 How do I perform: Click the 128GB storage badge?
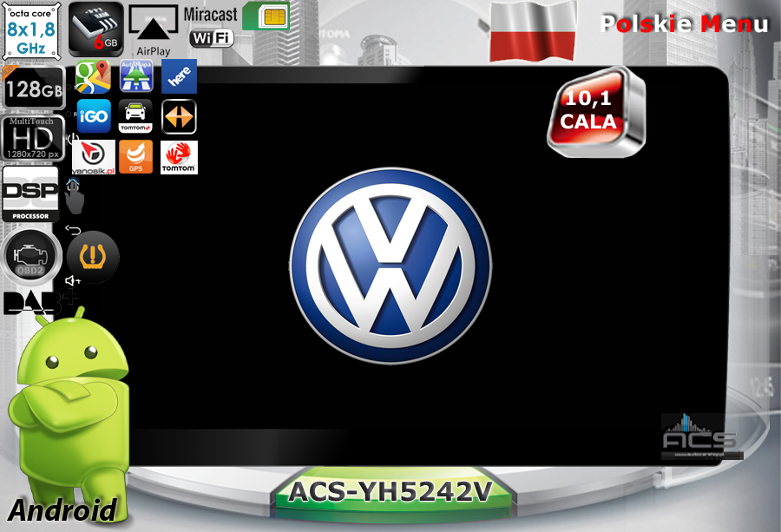[33, 89]
